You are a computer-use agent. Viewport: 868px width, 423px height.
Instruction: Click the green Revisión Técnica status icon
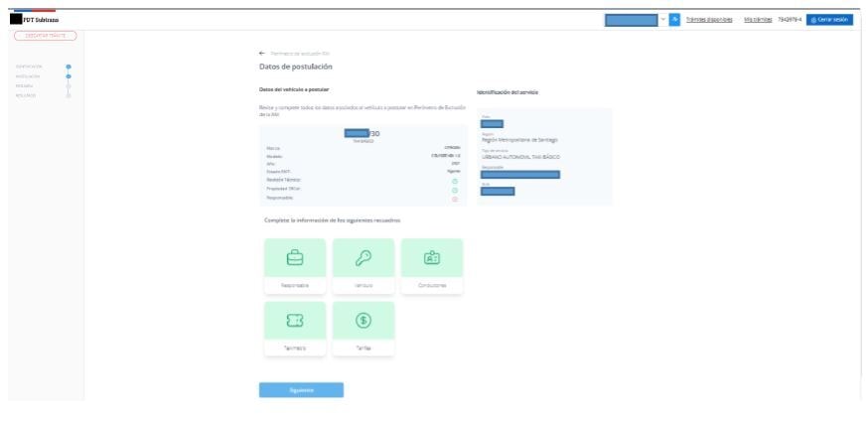[455, 181]
